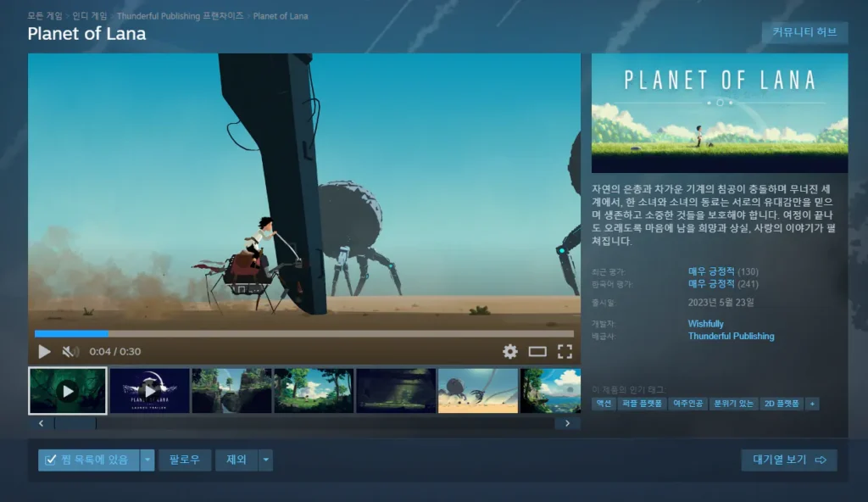Unmute the trailer using the speaker icon
This screenshot has width=868, height=502.
coord(70,351)
